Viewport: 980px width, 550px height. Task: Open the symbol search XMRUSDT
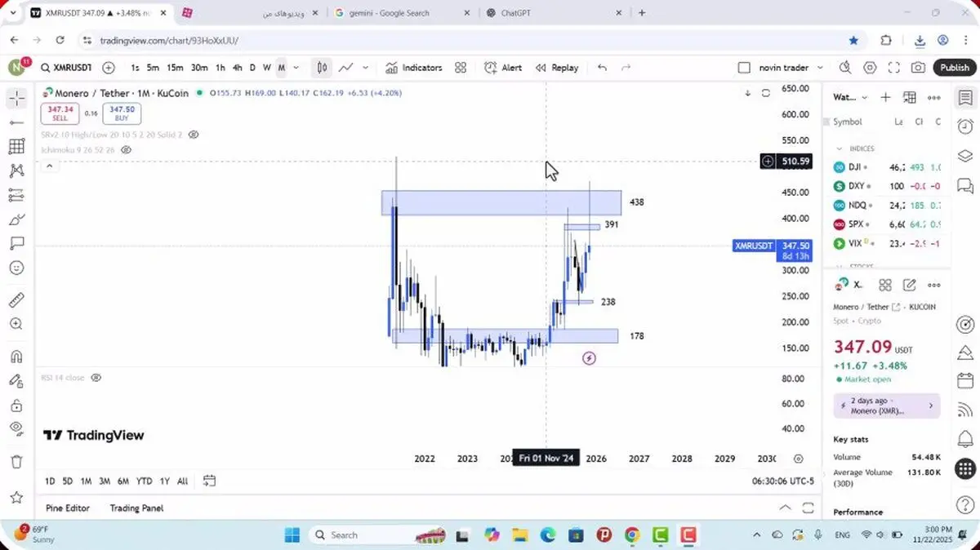coord(67,68)
